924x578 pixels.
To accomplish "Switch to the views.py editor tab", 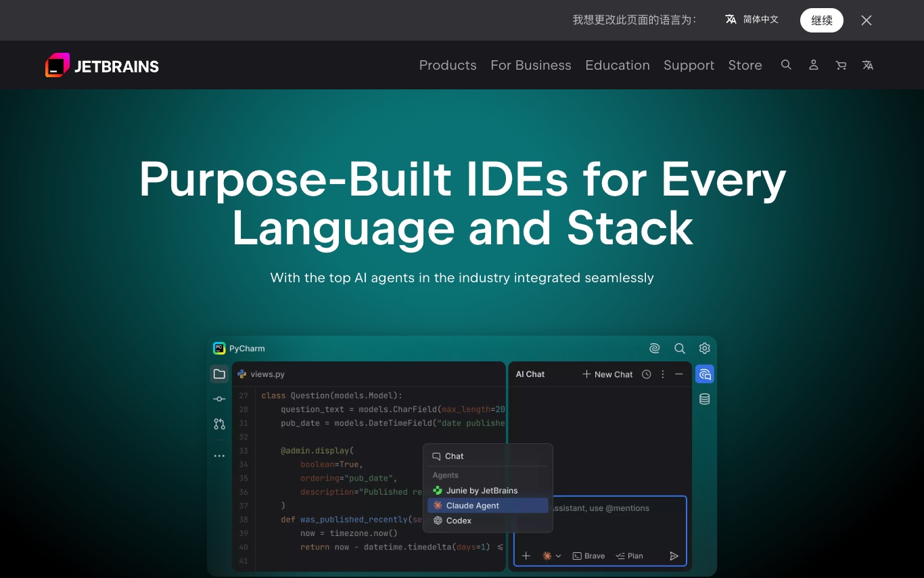I will [261, 374].
